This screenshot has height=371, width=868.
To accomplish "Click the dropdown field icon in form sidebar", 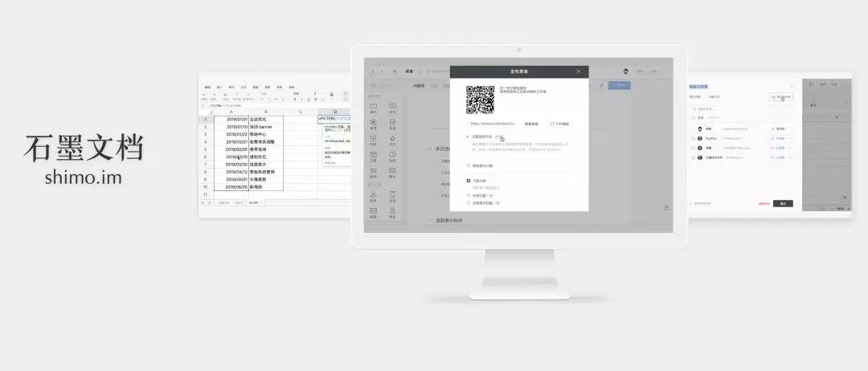I will tap(373, 138).
